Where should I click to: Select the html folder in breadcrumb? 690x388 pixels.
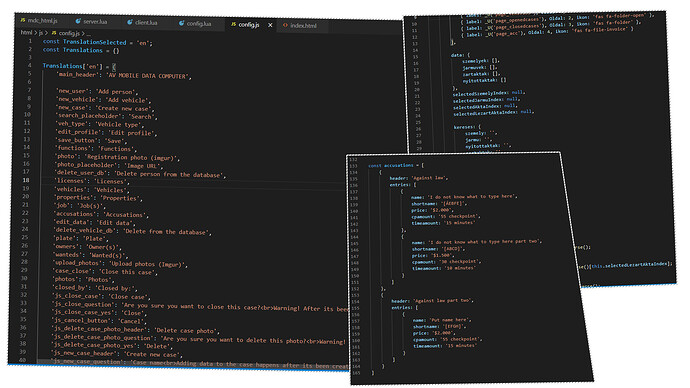pos(26,32)
